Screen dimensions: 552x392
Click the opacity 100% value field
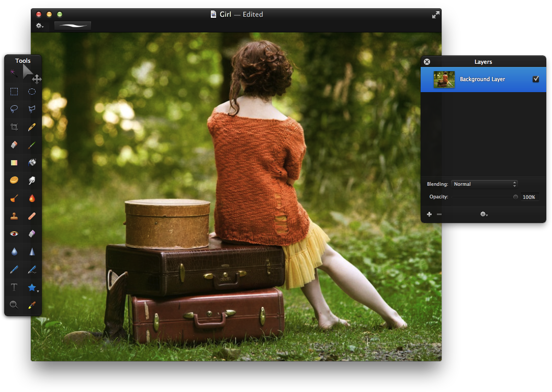[529, 197]
